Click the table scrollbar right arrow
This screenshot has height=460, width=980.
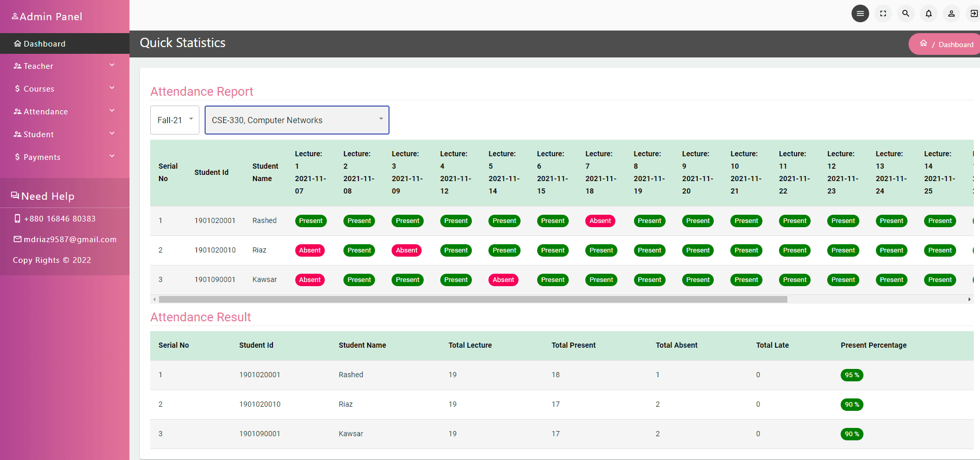pyautogui.click(x=970, y=299)
